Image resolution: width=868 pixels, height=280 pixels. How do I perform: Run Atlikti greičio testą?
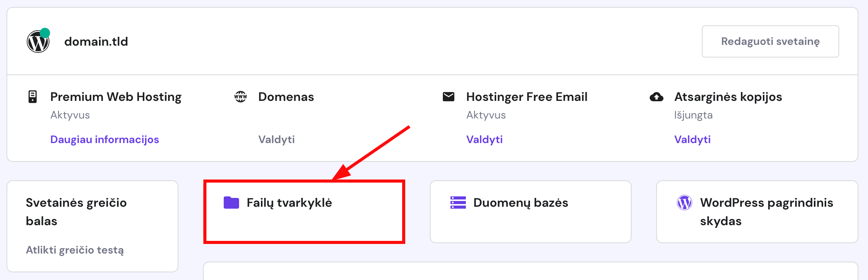click(x=75, y=250)
